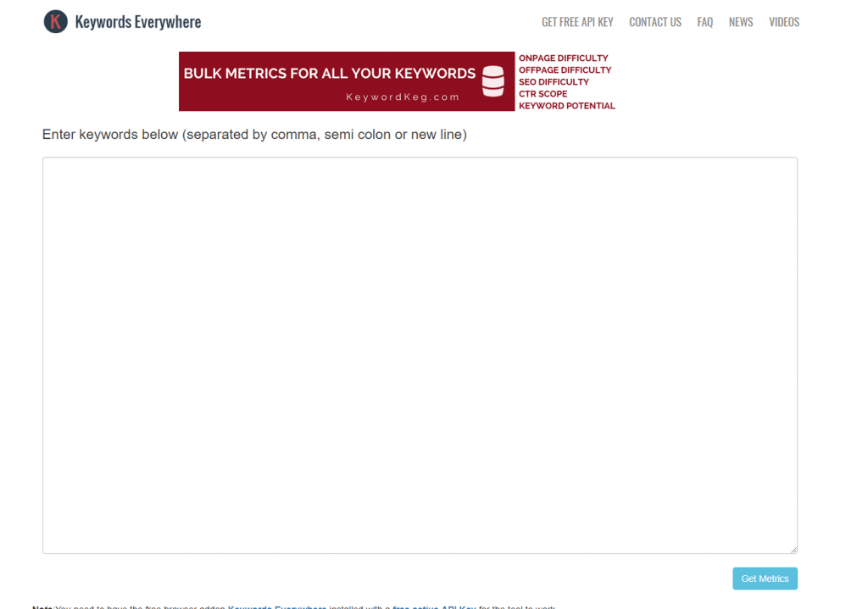Open the FAQ menu link

tap(704, 22)
